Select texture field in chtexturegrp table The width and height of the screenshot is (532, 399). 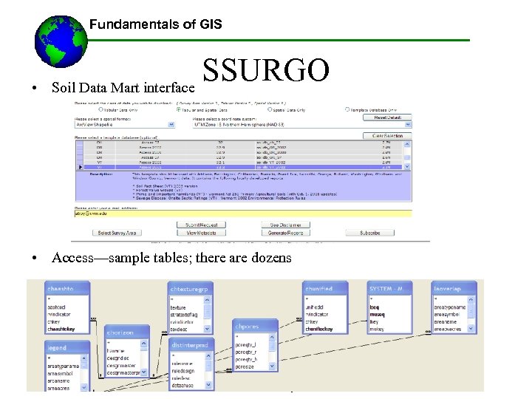178,307
